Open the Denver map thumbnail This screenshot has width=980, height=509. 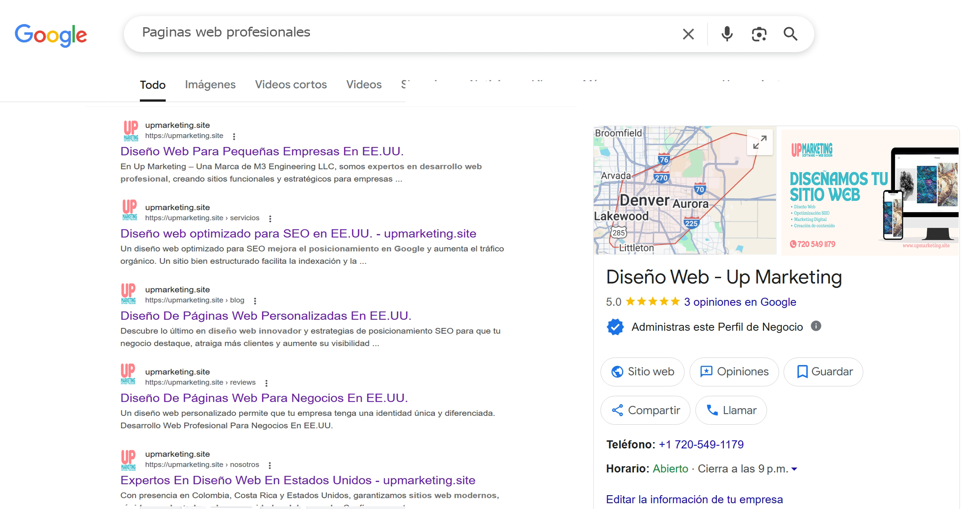tap(685, 190)
